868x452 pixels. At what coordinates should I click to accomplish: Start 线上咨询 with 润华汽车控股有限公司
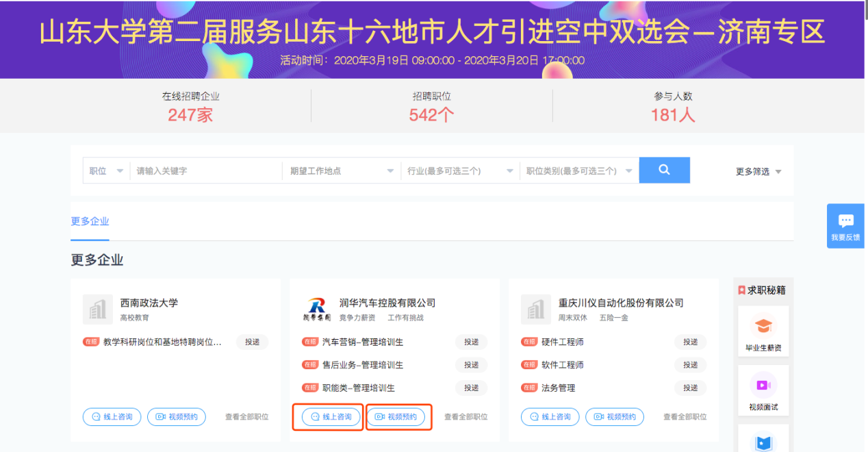[331, 416]
